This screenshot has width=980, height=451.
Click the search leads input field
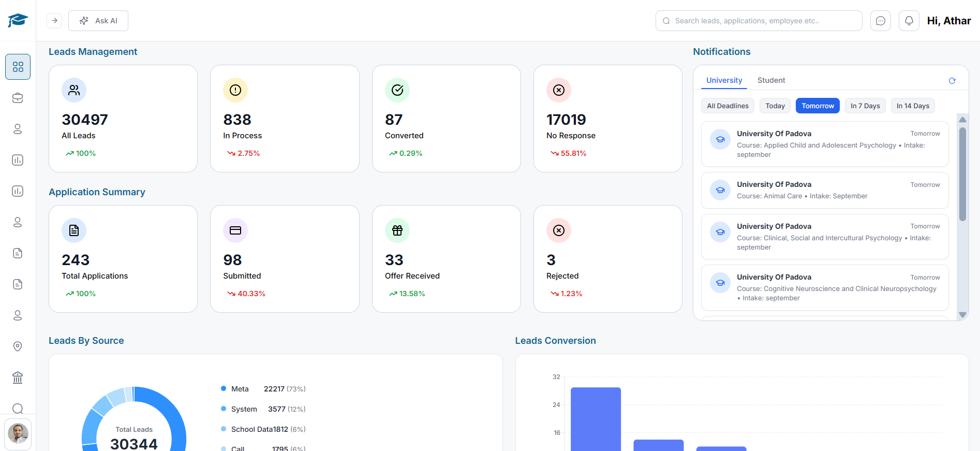click(759, 21)
